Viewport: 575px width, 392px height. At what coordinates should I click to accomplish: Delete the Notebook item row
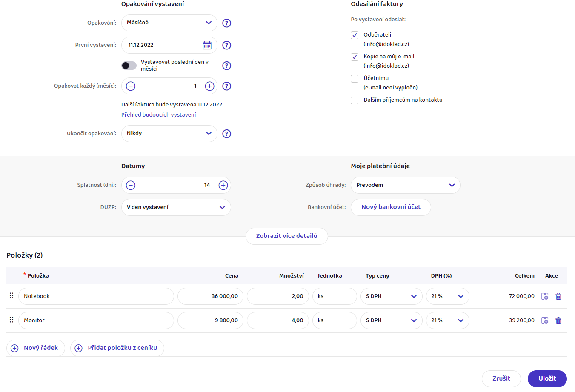point(558,296)
